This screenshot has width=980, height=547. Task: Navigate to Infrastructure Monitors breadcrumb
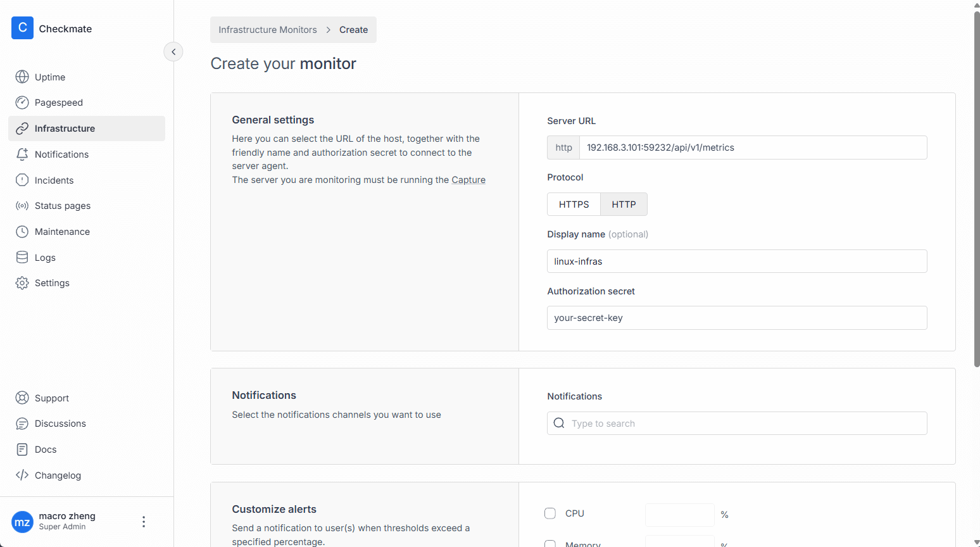(x=267, y=30)
